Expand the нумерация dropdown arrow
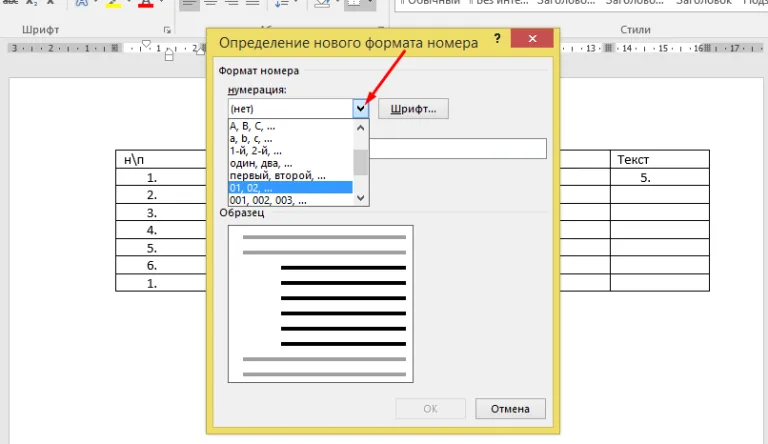768x444 pixels. coord(360,109)
